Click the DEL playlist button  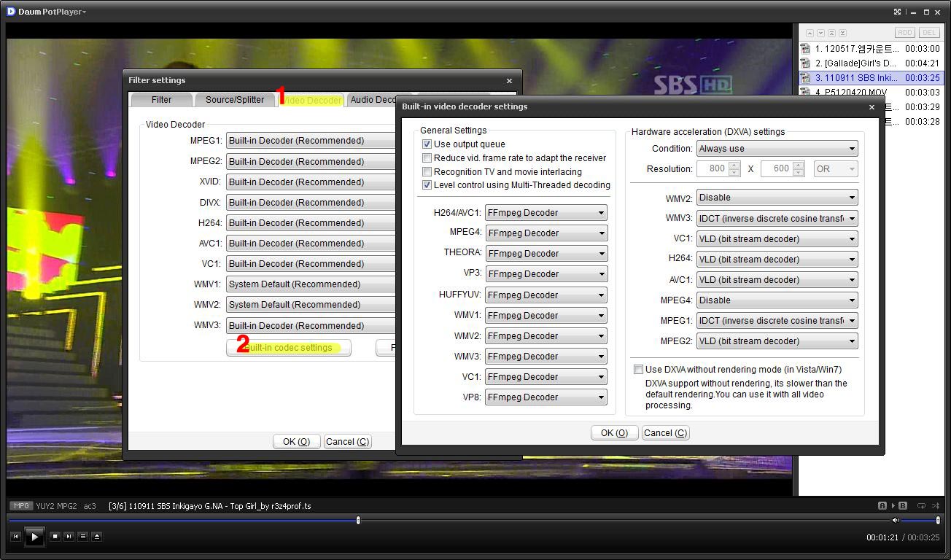pyautogui.click(x=928, y=33)
